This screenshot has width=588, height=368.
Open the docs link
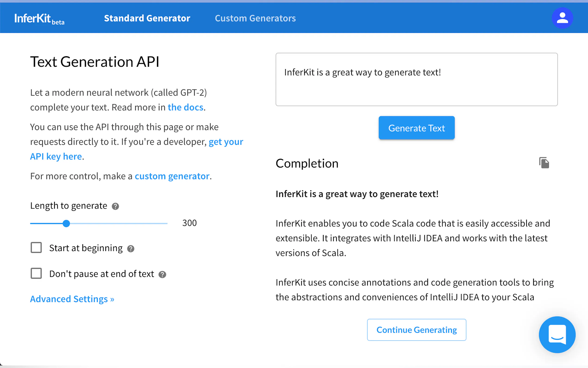[x=185, y=107]
